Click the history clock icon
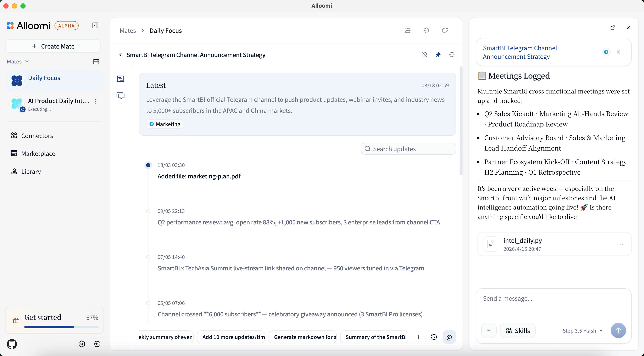 coord(434,337)
